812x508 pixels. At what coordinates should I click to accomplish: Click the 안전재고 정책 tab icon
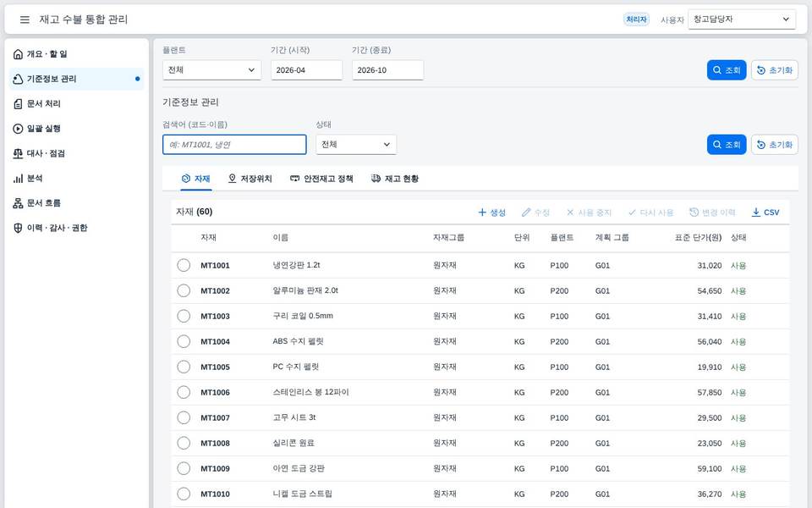point(294,179)
